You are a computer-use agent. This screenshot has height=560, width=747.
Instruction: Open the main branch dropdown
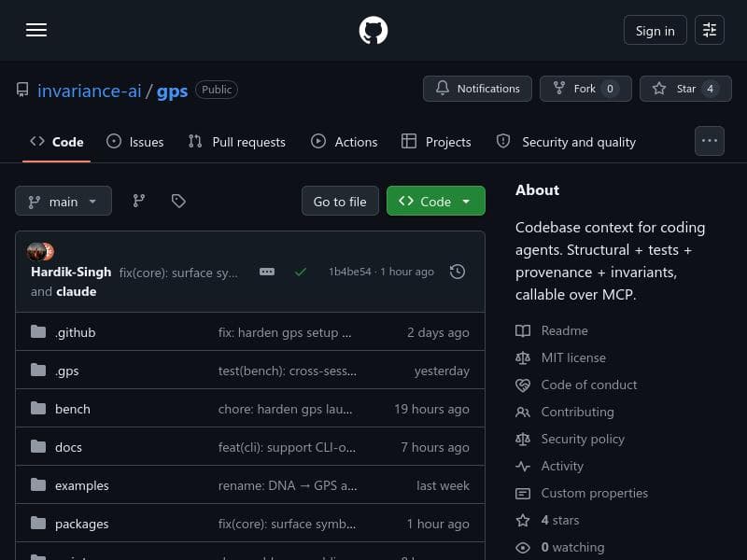click(x=63, y=201)
